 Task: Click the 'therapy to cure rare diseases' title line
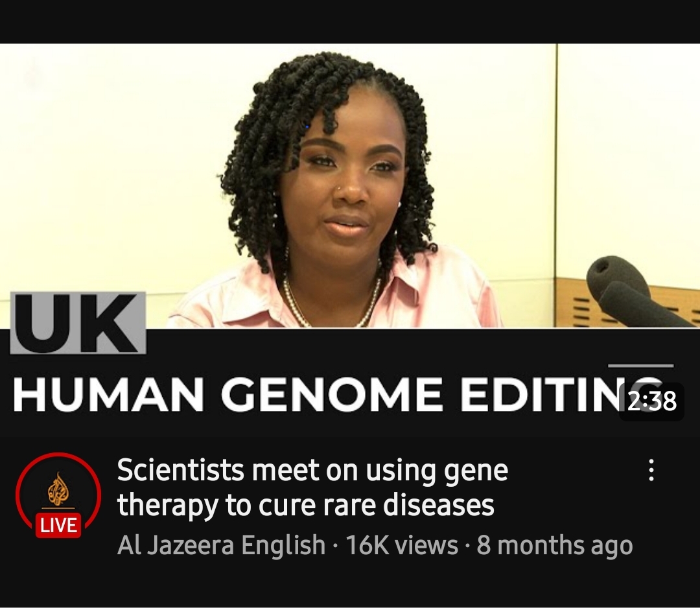(x=305, y=504)
